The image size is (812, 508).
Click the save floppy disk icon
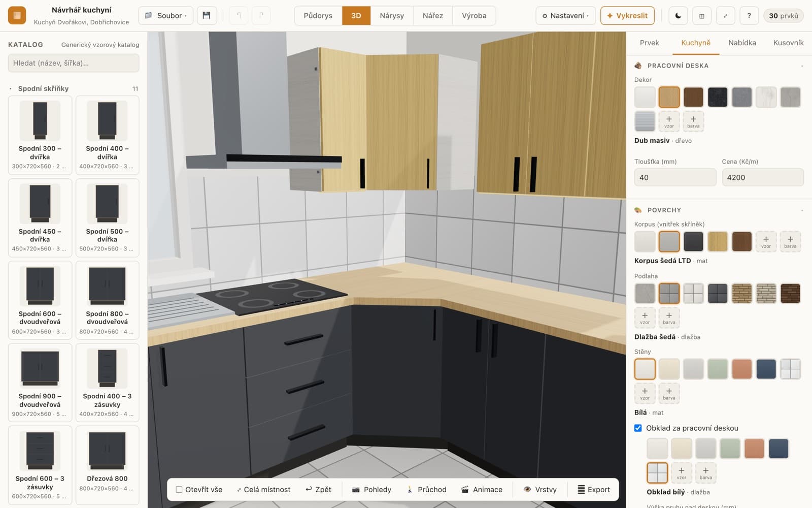click(x=207, y=16)
